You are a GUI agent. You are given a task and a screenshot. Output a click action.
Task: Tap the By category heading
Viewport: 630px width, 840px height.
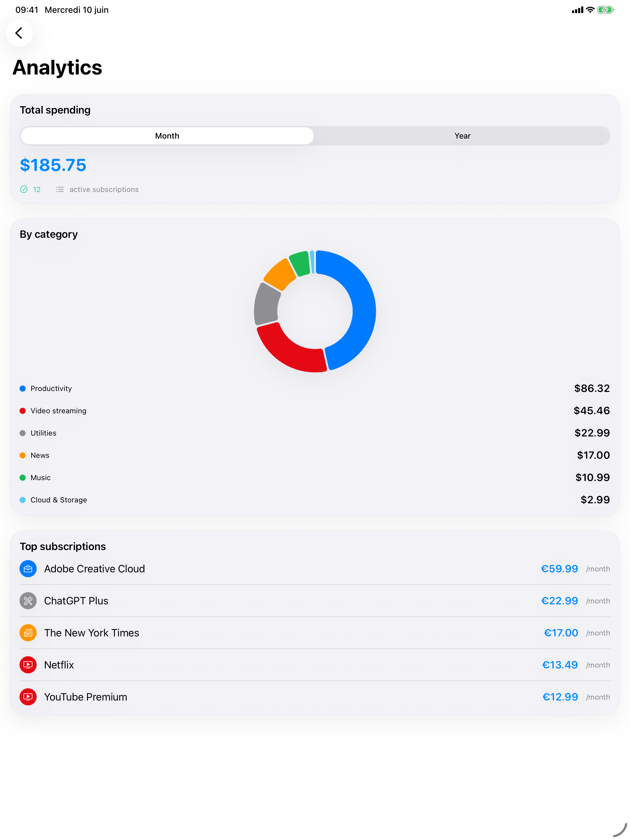click(x=49, y=235)
